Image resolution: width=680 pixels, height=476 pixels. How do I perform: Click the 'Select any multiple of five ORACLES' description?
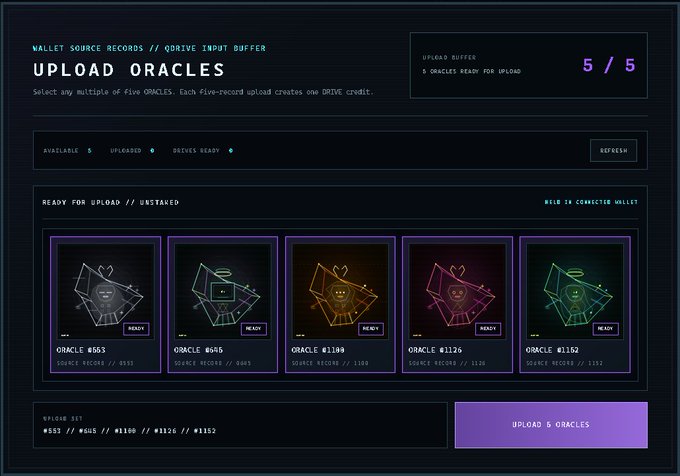pos(203,92)
